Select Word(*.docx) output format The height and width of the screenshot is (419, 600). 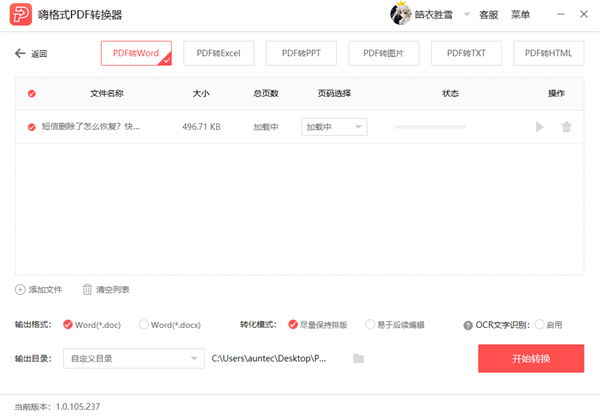144,325
